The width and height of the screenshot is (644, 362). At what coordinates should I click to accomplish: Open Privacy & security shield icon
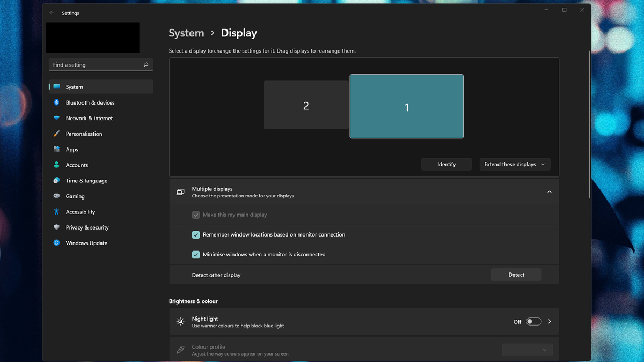click(56, 227)
